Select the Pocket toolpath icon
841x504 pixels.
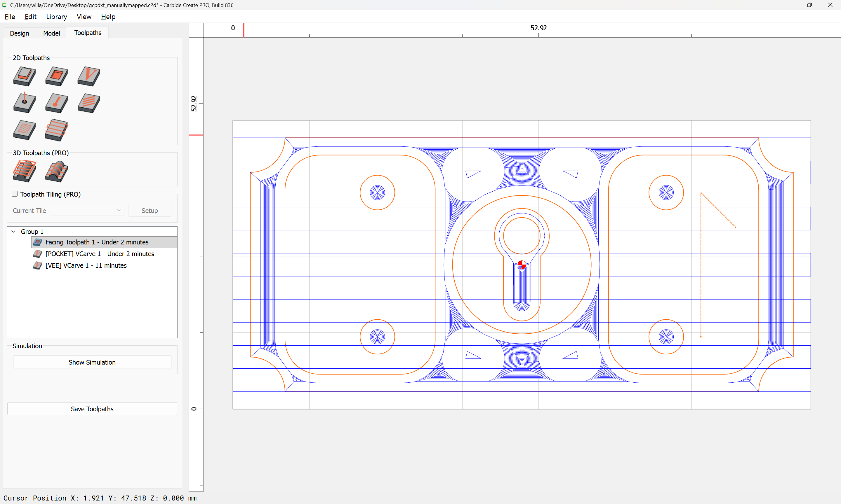point(56,76)
